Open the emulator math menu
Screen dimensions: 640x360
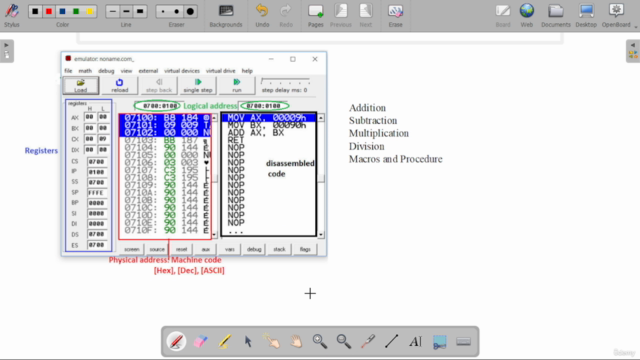pos(85,71)
